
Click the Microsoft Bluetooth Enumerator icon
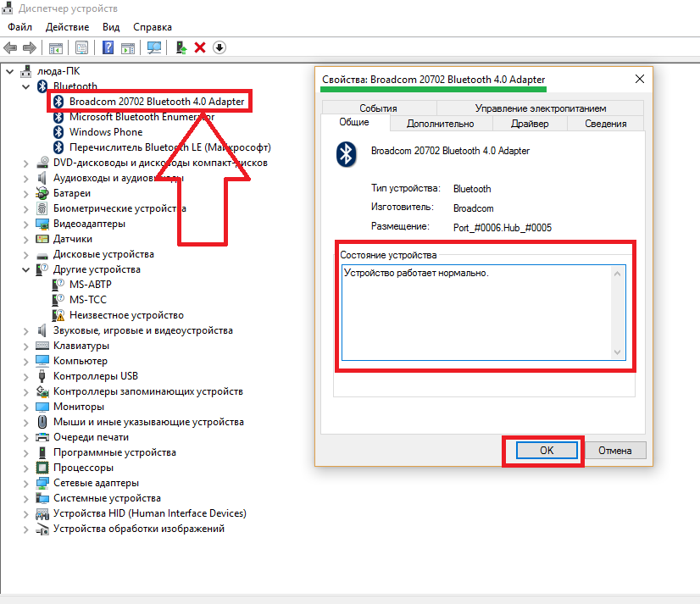tap(58, 117)
